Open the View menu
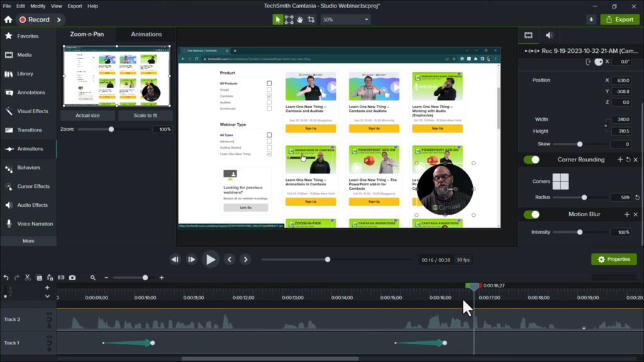Screen dimensions: 644x362 [56, 6]
